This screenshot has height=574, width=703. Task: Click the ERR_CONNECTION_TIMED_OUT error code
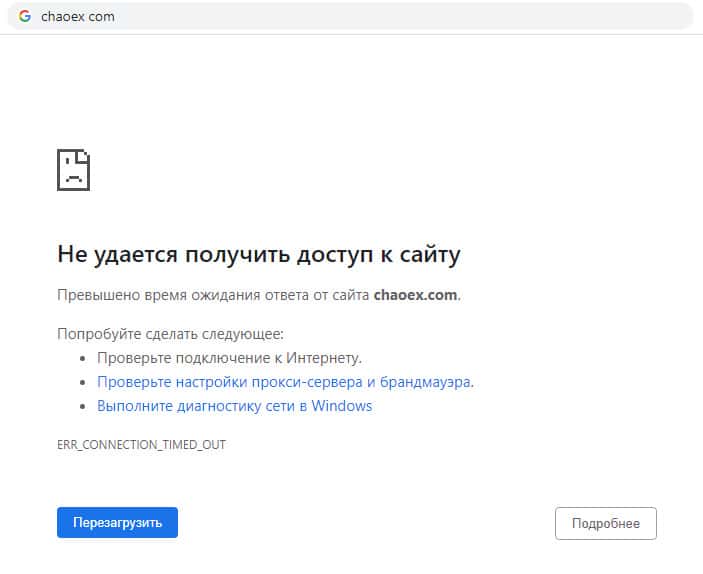click(x=141, y=444)
